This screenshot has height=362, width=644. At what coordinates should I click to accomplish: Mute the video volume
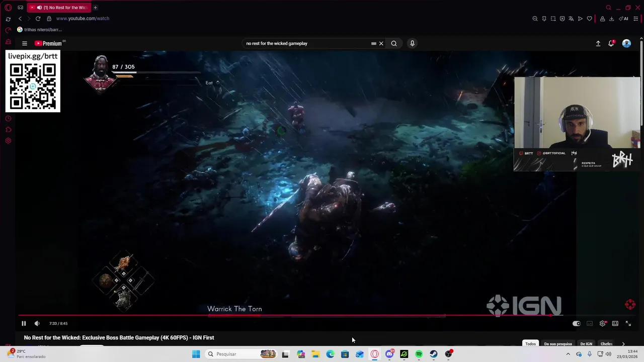[x=37, y=323]
